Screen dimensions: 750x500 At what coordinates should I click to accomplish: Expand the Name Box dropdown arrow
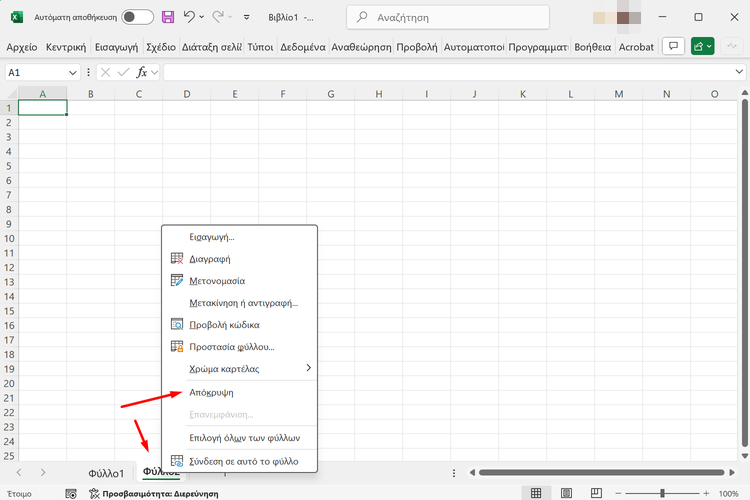(73, 73)
